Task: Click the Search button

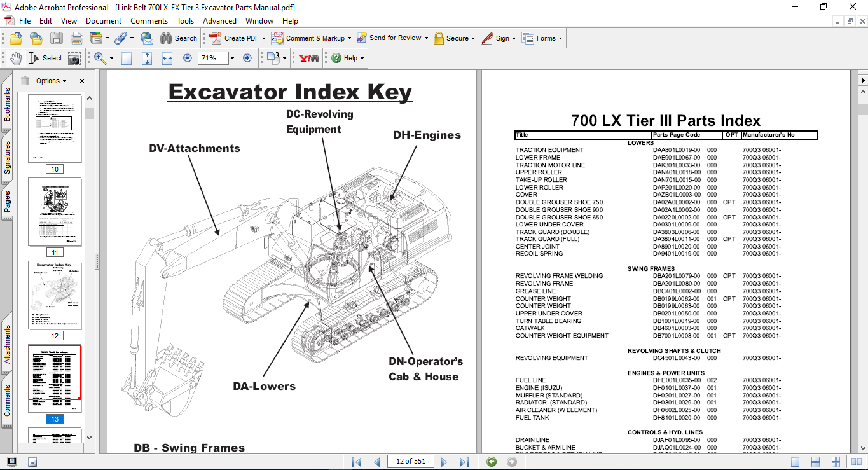Action: 179,38
